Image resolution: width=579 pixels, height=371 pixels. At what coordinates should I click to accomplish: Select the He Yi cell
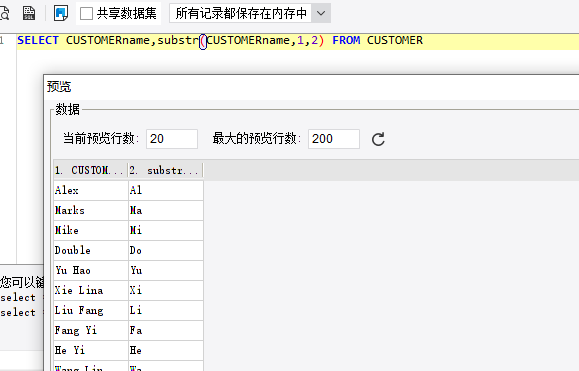tap(91, 350)
